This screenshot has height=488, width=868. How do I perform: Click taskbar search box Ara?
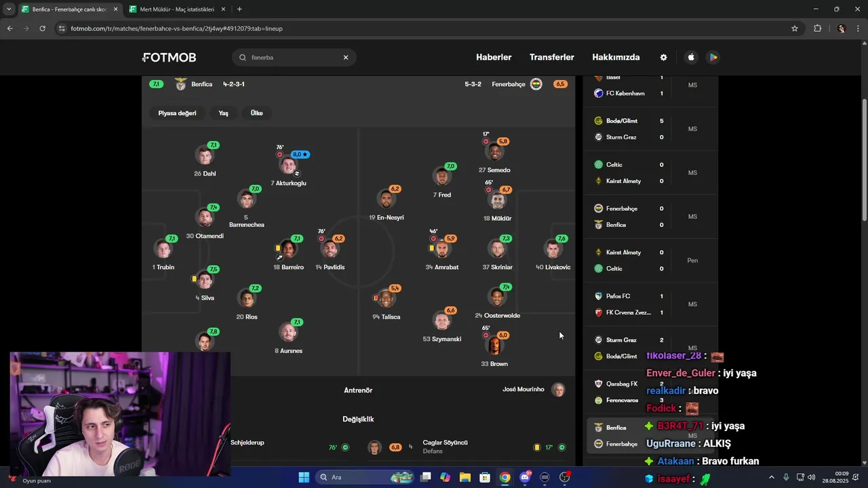tap(366, 477)
